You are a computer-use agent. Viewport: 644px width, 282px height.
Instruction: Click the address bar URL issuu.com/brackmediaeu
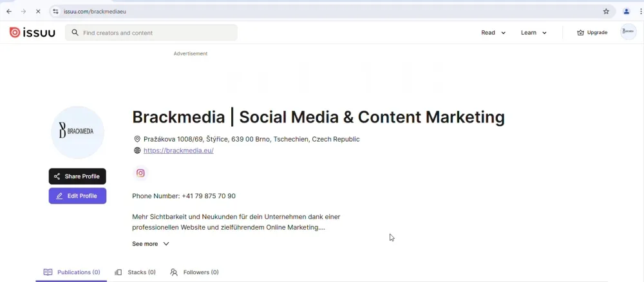[95, 12]
